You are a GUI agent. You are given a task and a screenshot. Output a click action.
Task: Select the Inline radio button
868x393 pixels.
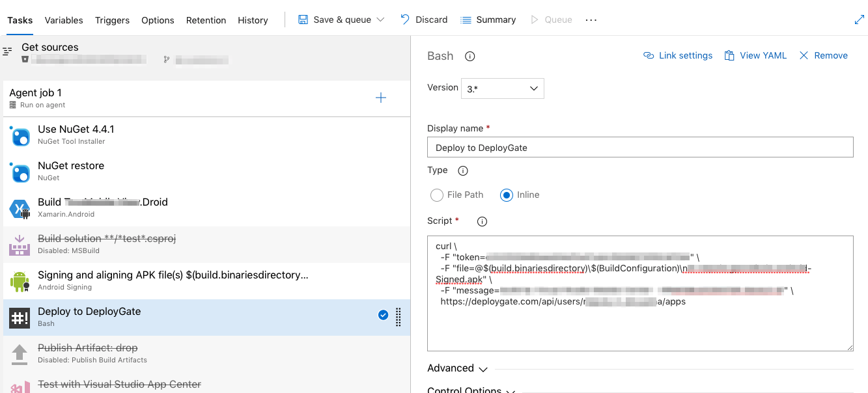click(x=507, y=195)
